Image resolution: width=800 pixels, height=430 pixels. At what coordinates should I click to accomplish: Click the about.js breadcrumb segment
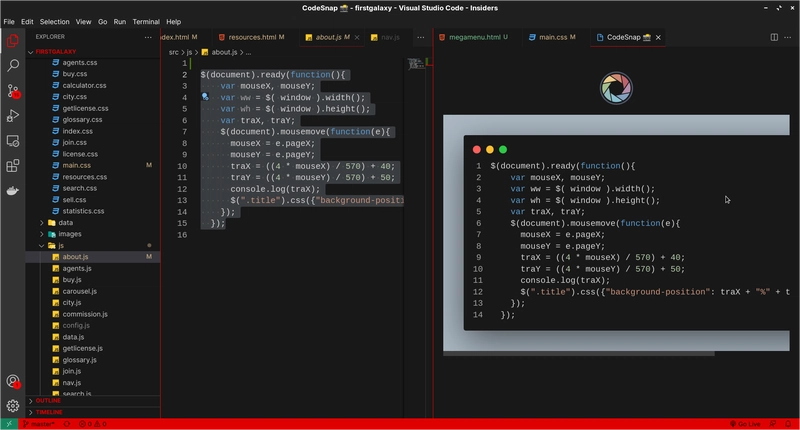pos(224,52)
